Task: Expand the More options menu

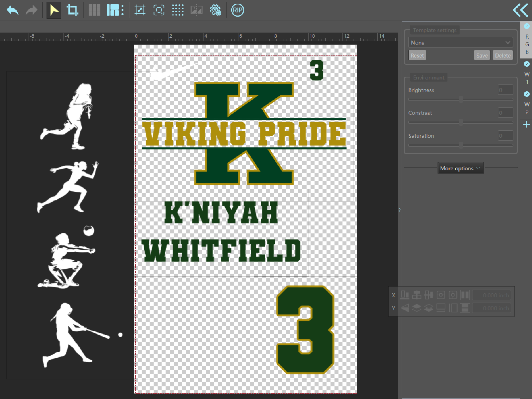Action: click(x=460, y=168)
